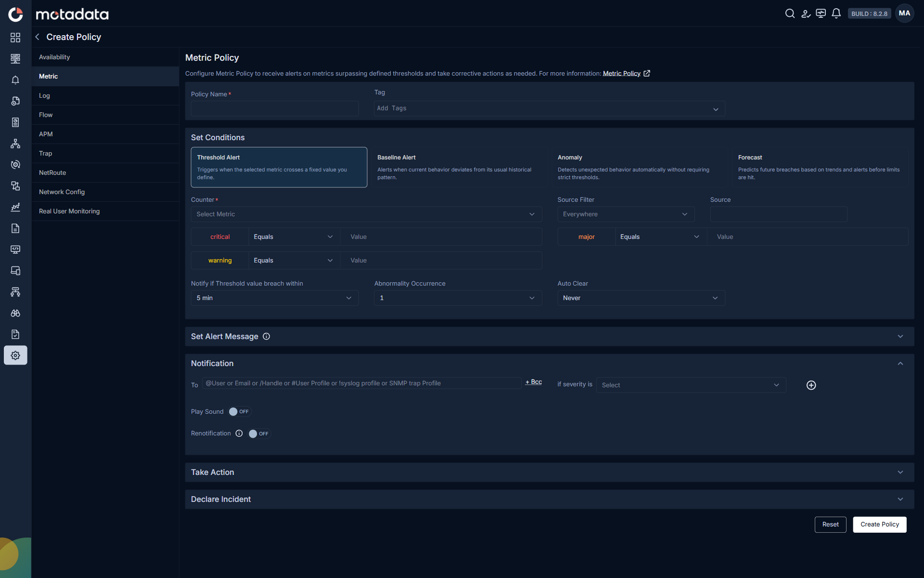Open the binoculars icon in sidebar
This screenshot has width=924, height=578.
click(15, 313)
